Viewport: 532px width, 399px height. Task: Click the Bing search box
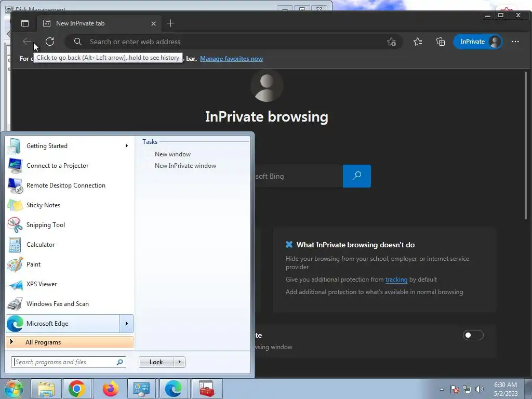point(298,176)
